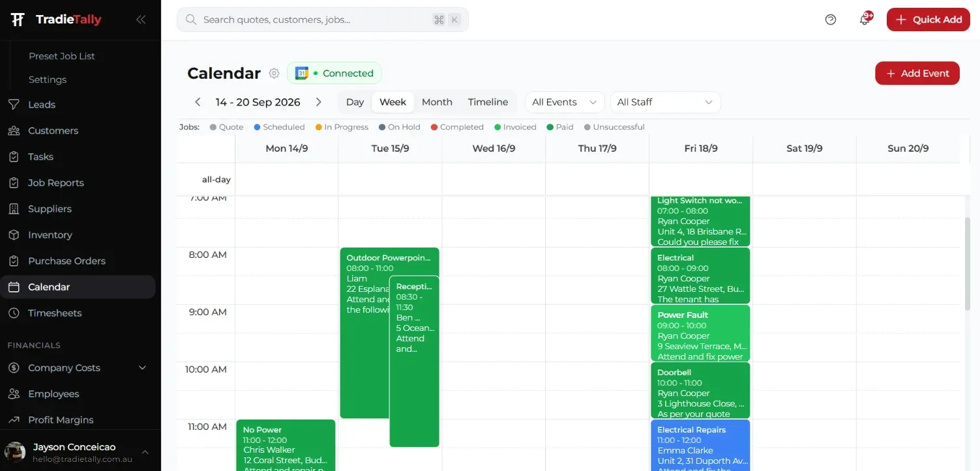Open calendar settings gear icon
Viewport: 980px width, 471px height.
pos(274,74)
